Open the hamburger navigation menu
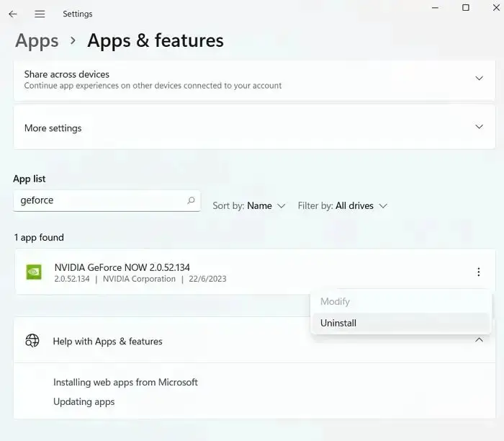The height and width of the screenshot is (441, 504). (40, 14)
